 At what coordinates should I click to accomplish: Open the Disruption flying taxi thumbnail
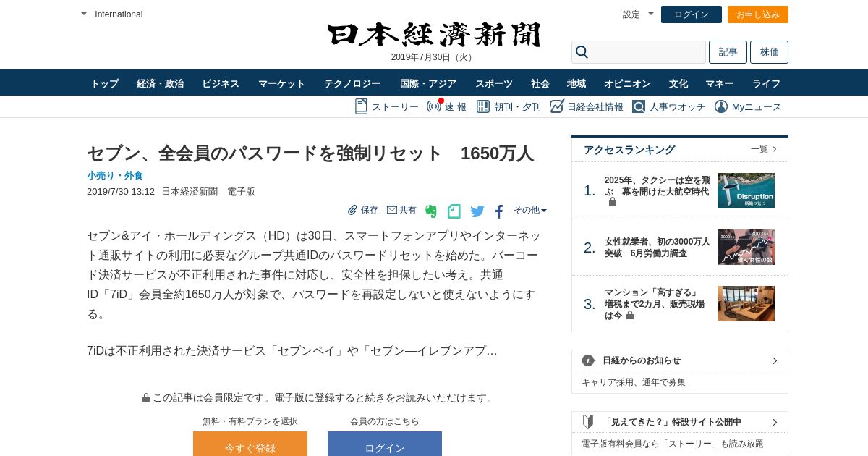pos(746,190)
